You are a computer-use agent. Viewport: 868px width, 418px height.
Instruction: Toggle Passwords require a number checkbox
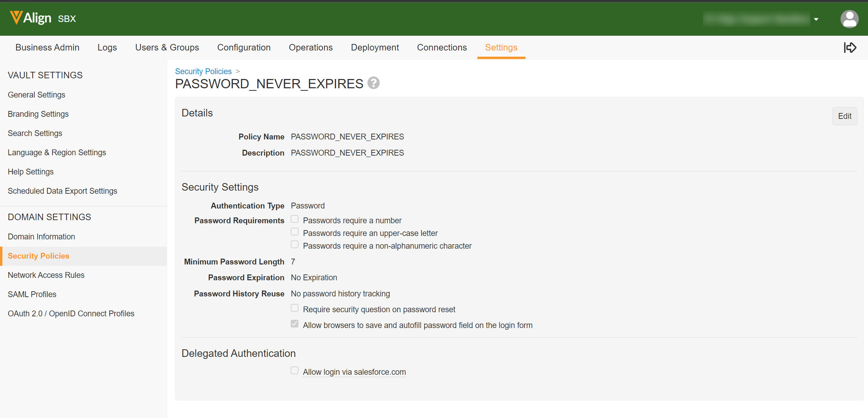[x=294, y=219]
